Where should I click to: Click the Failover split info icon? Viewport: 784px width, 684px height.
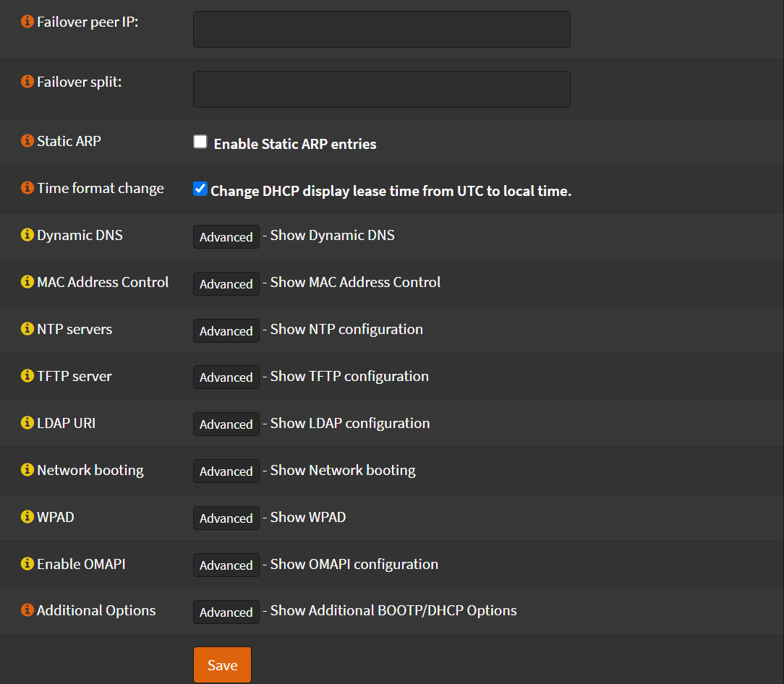pos(27,82)
